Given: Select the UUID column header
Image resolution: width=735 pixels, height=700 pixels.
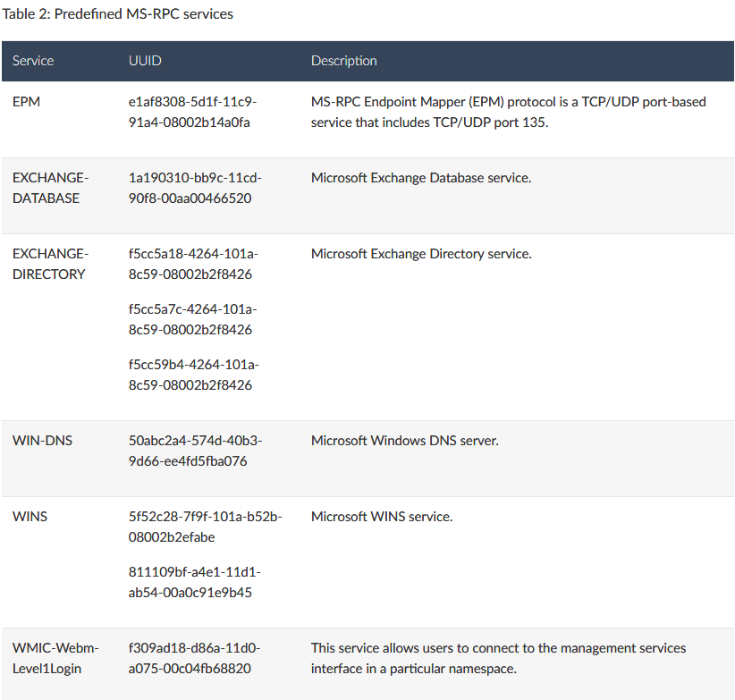Looking at the screenshot, I should (x=145, y=61).
